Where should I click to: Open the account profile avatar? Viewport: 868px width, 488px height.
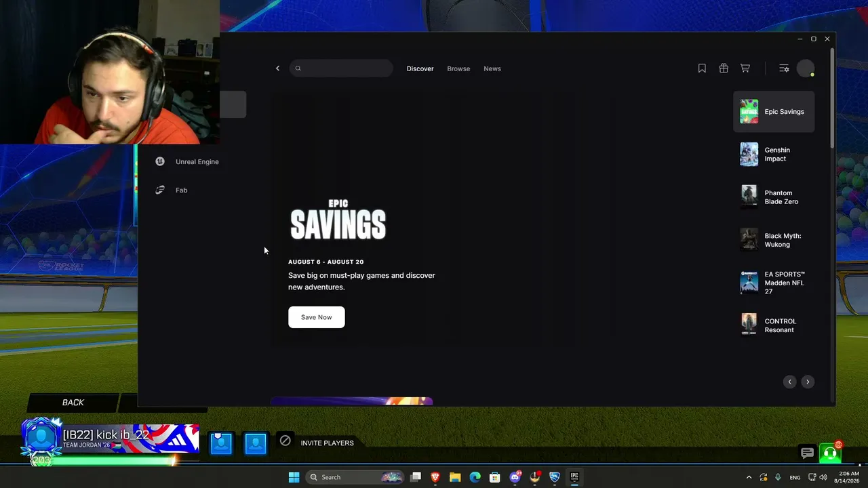(x=806, y=68)
